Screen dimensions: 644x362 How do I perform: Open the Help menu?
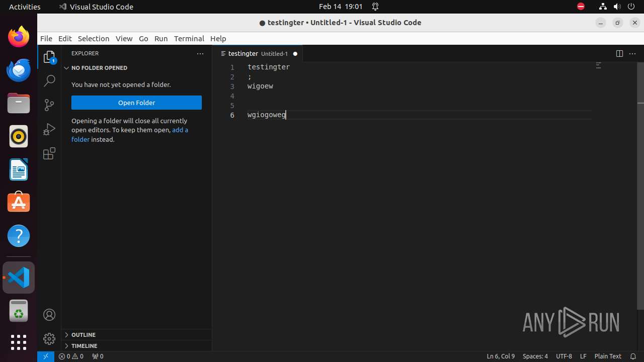pos(218,38)
